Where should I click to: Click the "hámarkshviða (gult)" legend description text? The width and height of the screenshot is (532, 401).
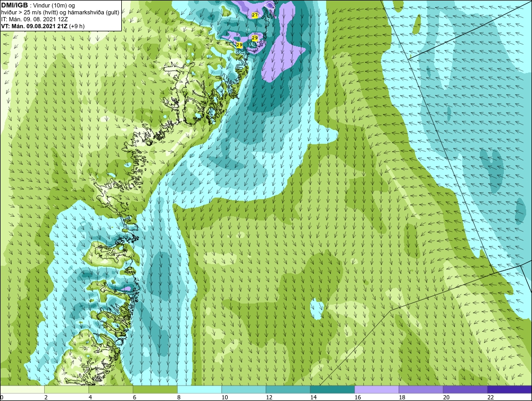point(92,13)
